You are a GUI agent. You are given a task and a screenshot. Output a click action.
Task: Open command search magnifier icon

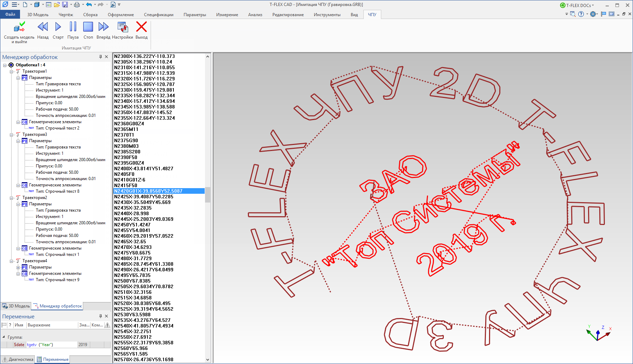click(573, 14)
